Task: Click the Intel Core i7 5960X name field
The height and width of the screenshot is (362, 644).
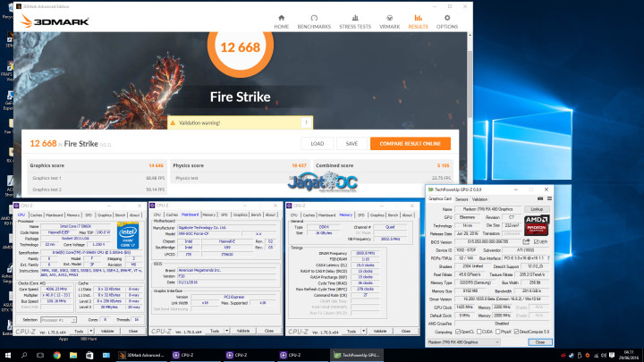Action: click(x=75, y=226)
